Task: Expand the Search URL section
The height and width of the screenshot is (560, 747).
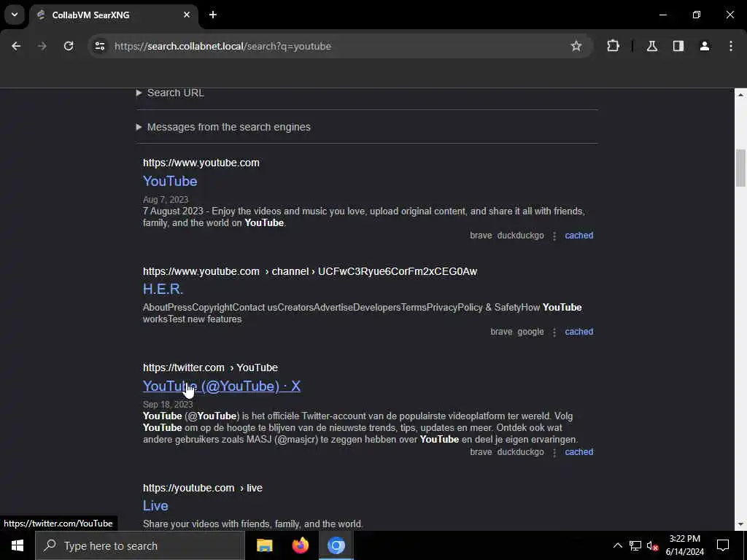Action: point(170,93)
